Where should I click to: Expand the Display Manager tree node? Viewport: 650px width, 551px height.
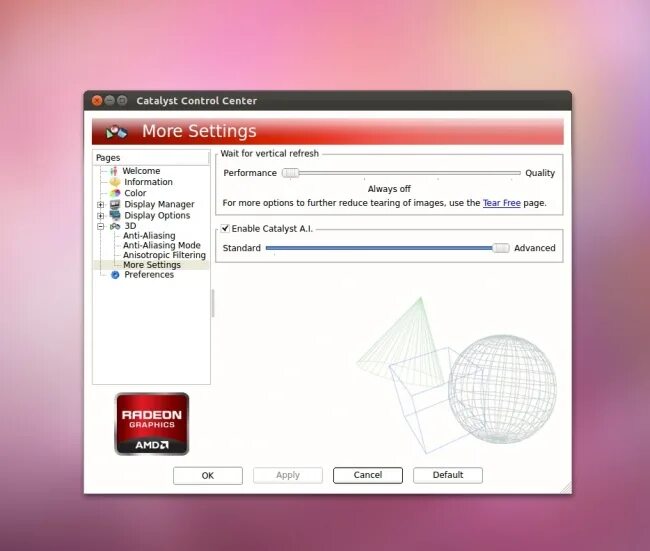100,204
